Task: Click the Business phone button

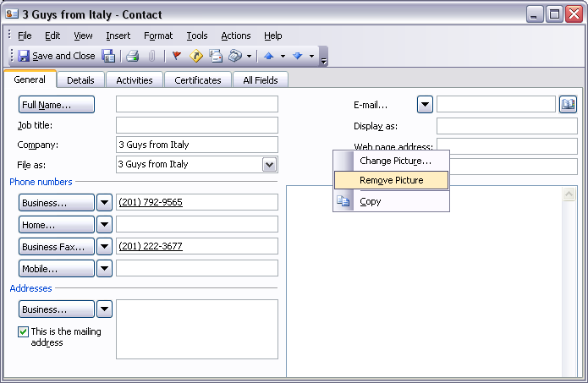Action: pos(56,203)
